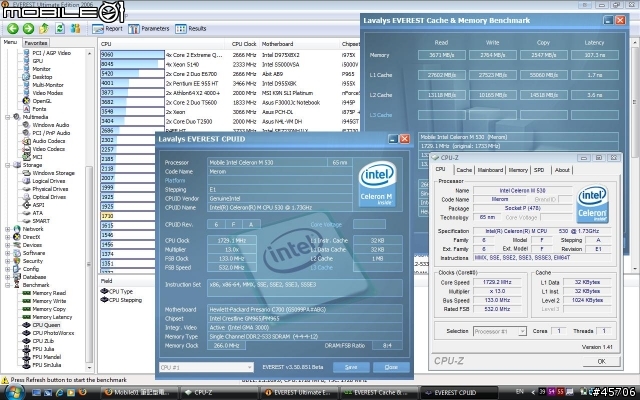
Task: Collapse the Benchmark tree node
Action: pyautogui.click(x=8, y=285)
